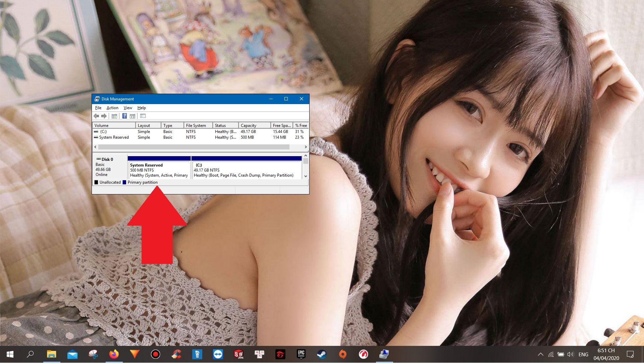644x363 pixels.
Task: Click the 15.44 GB free space value
Action: [x=280, y=132]
